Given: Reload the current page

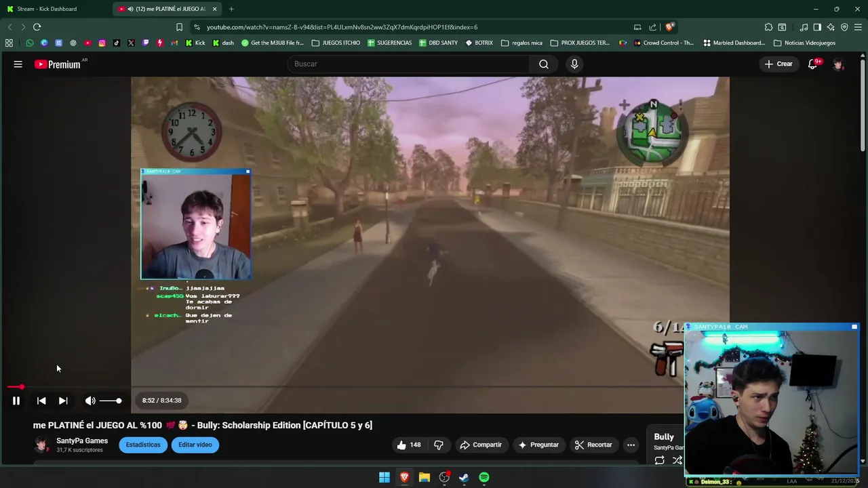Looking at the screenshot, I should [x=37, y=27].
